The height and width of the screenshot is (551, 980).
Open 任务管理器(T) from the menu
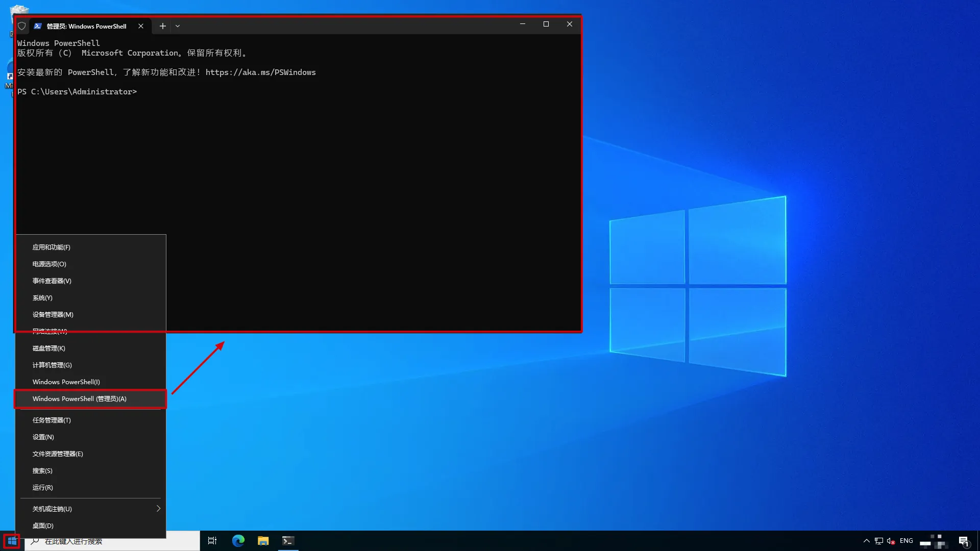91,420
